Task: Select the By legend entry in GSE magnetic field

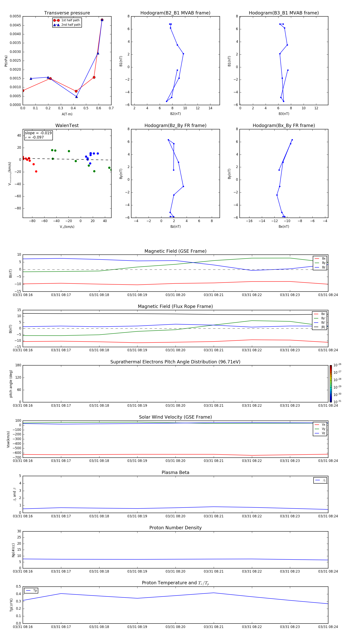Action: (x=320, y=263)
